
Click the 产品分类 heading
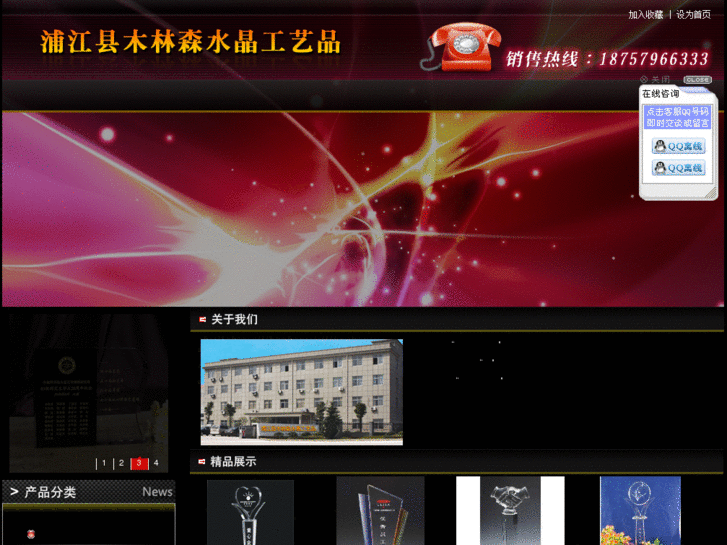[50, 492]
